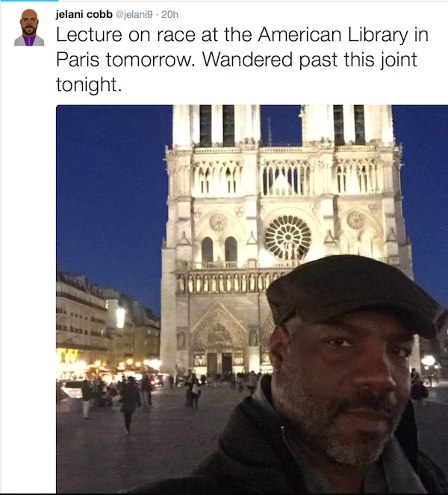Click the blue night sky in photo
The height and width of the screenshot is (495, 448).
tap(111, 190)
